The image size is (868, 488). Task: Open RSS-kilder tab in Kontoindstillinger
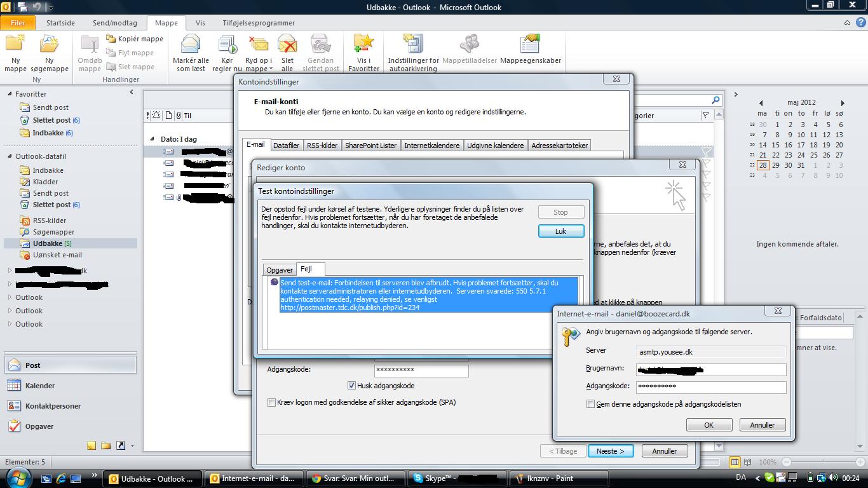click(x=322, y=146)
